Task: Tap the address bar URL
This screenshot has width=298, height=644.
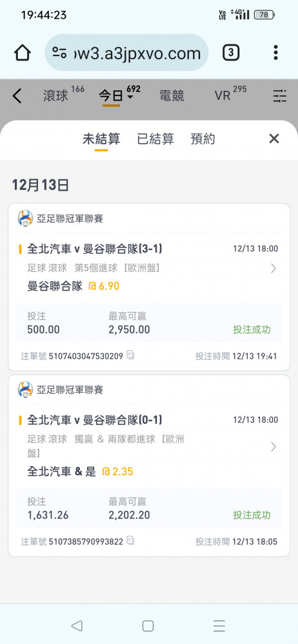Action: [136, 53]
